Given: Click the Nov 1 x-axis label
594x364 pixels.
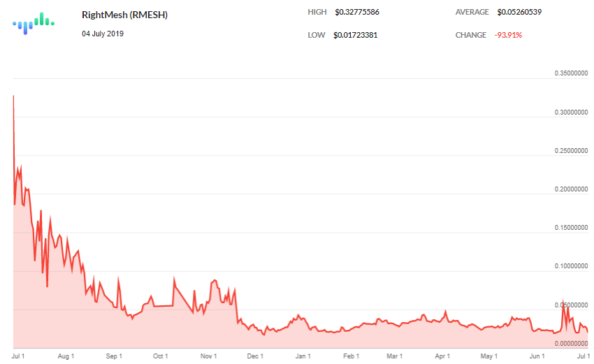Looking at the screenshot, I should tap(209, 356).
